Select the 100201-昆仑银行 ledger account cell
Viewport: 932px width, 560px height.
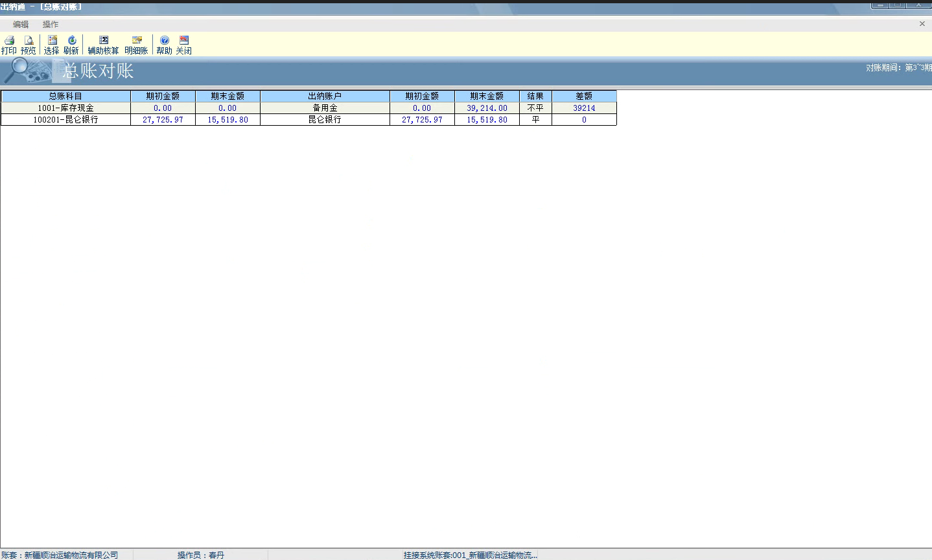coord(65,120)
